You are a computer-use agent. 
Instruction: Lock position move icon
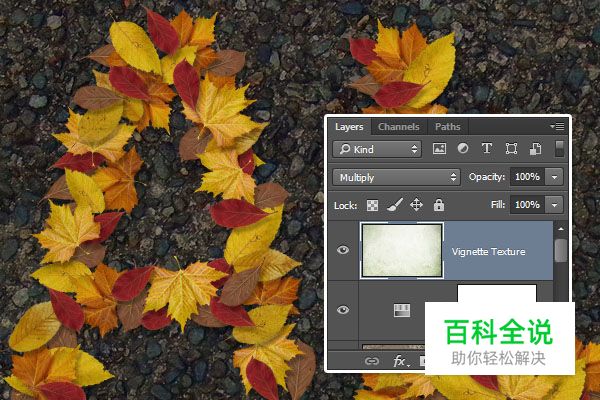(x=416, y=205)
